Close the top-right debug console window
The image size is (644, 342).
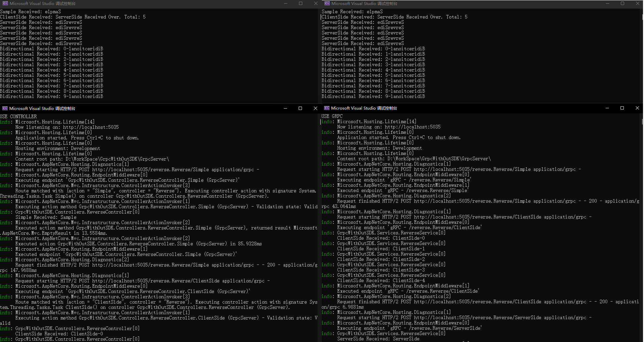[637, 3]
